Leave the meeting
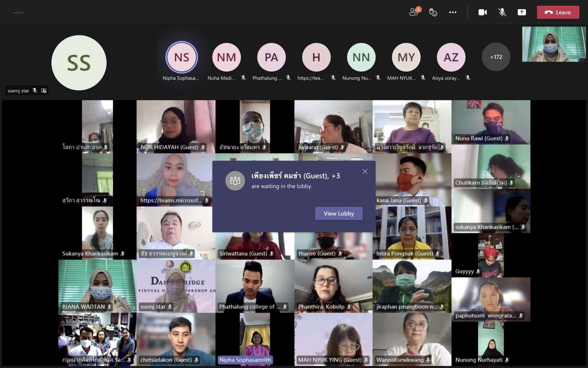The image size is (588, 368). tap(558, 12)
